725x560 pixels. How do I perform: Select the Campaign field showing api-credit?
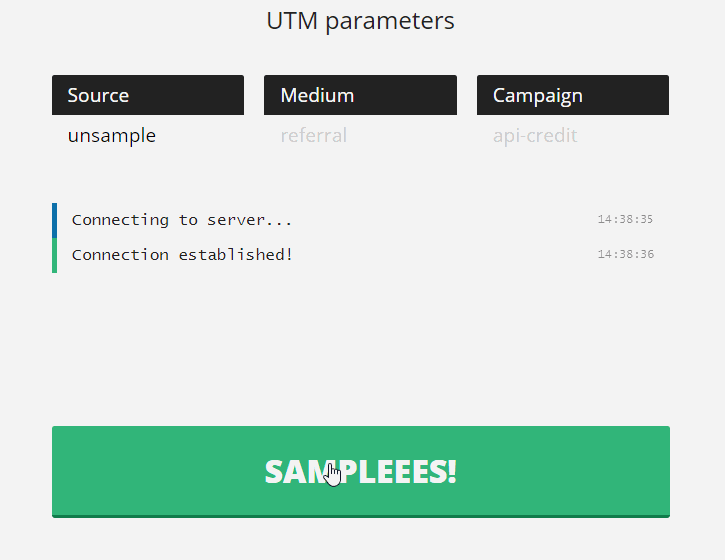[x=572, y=136]
